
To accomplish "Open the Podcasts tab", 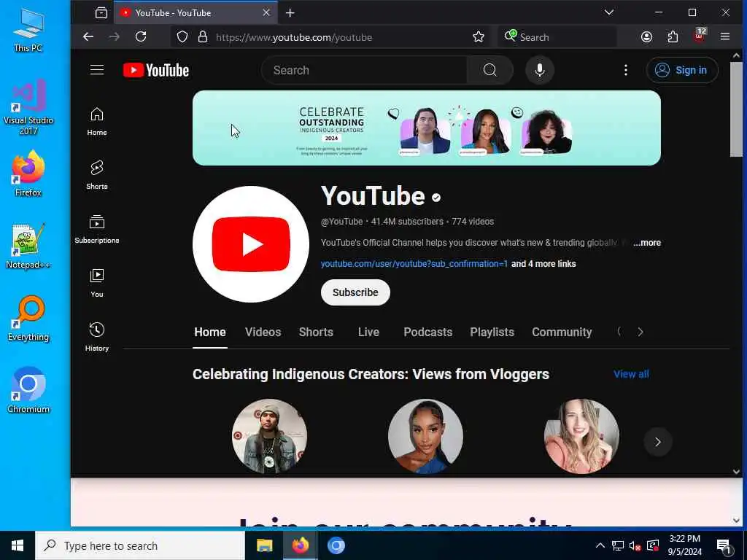I will (427, 332).
